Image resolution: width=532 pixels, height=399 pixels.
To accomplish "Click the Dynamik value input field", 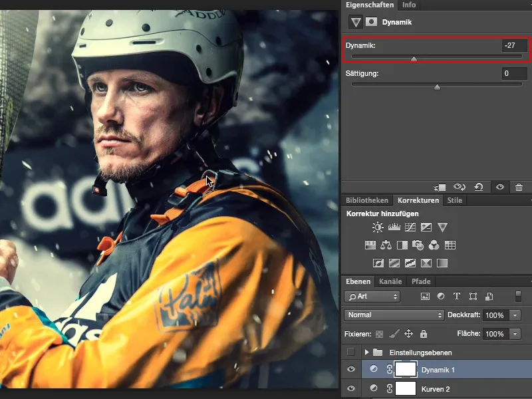I will [514, 45].
